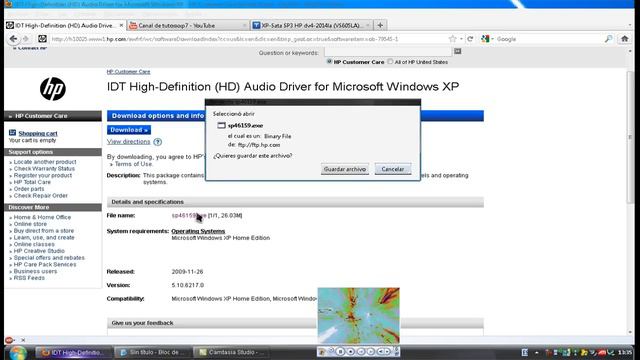Select the All of HP United States radio option

390,62
